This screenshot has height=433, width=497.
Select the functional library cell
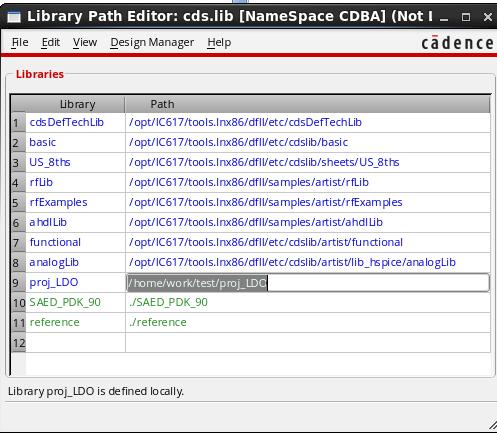pyautogui.click(x=75, y=243)
